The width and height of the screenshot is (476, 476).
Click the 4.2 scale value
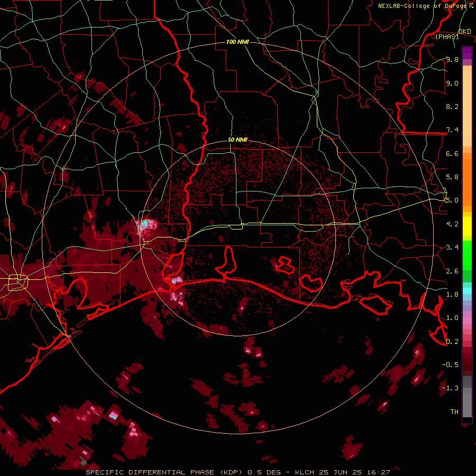[x=452, y=224]
